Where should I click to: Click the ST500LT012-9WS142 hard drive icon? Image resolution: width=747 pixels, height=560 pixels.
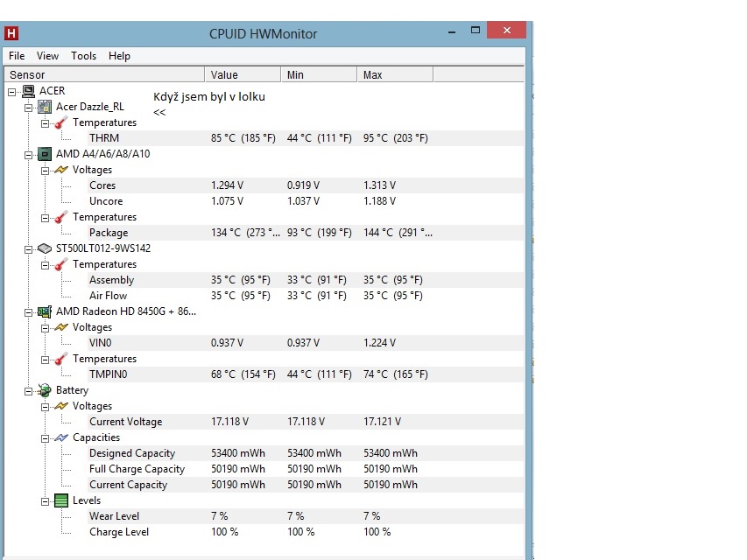coord(45,248)
